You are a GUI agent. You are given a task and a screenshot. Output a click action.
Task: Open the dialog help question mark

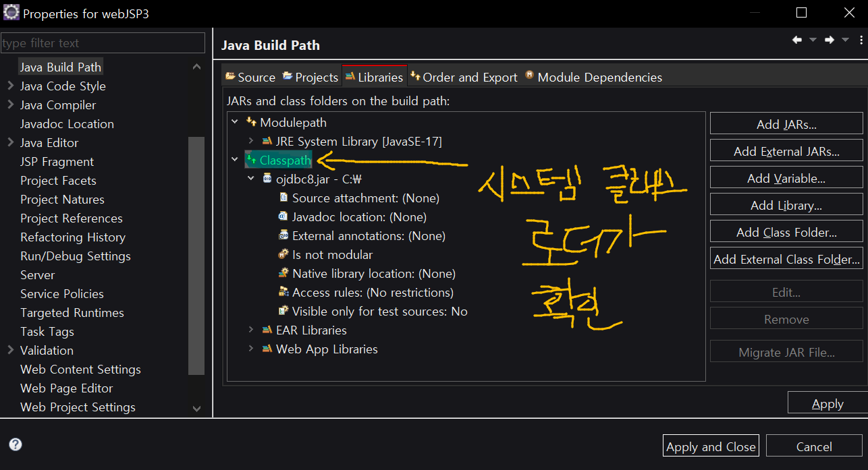[16, 444]
